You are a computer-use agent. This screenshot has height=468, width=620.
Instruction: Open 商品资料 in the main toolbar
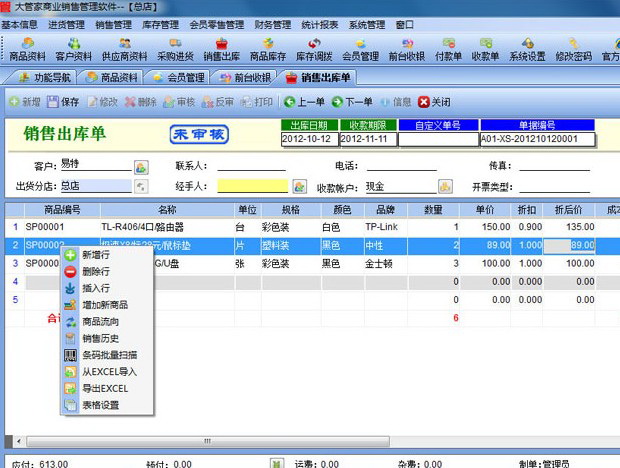[27, 49]
